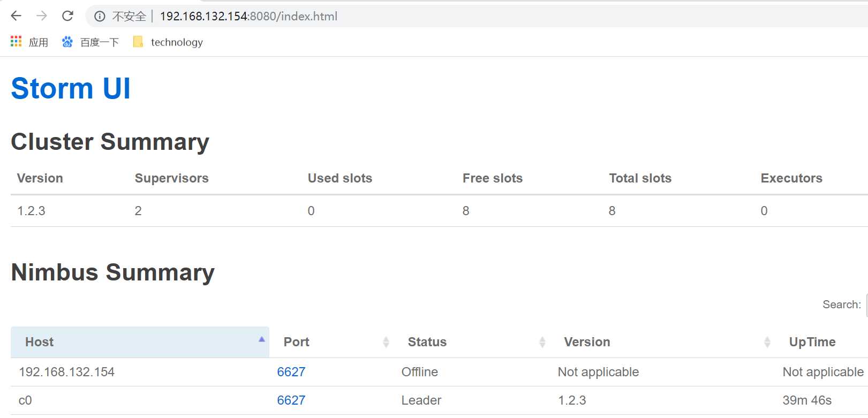
Task: Select host cell 192.168.132.154
Action: click(x=67, y=372)
